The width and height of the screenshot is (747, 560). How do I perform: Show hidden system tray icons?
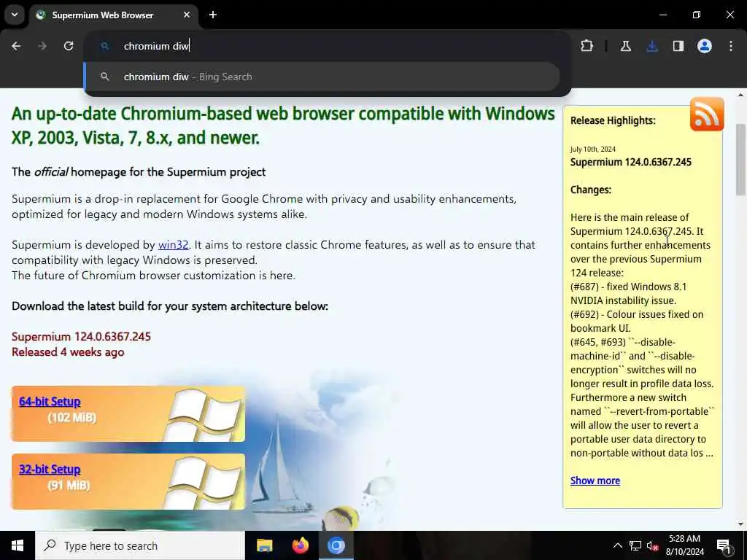point(617,545)
